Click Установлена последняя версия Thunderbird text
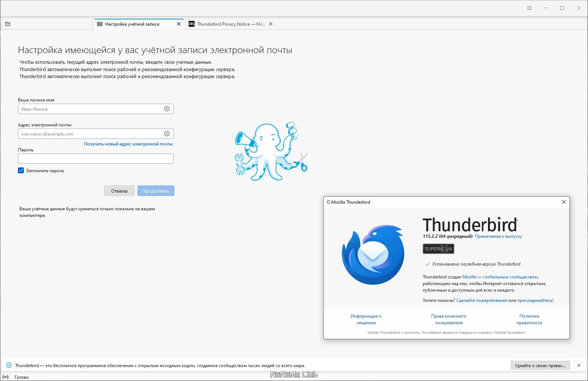Image resolution: width=588 pixels, height=381 pixels. (x=476, y=264)
